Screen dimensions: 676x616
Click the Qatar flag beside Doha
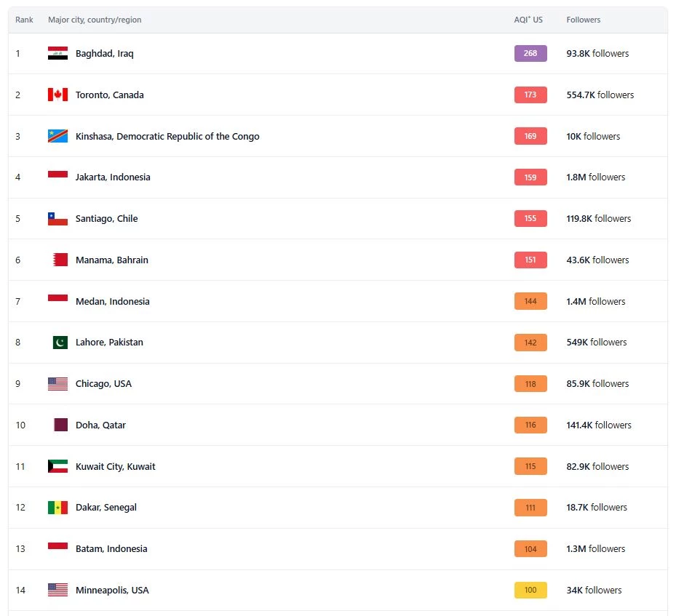(x=60, y=425)
